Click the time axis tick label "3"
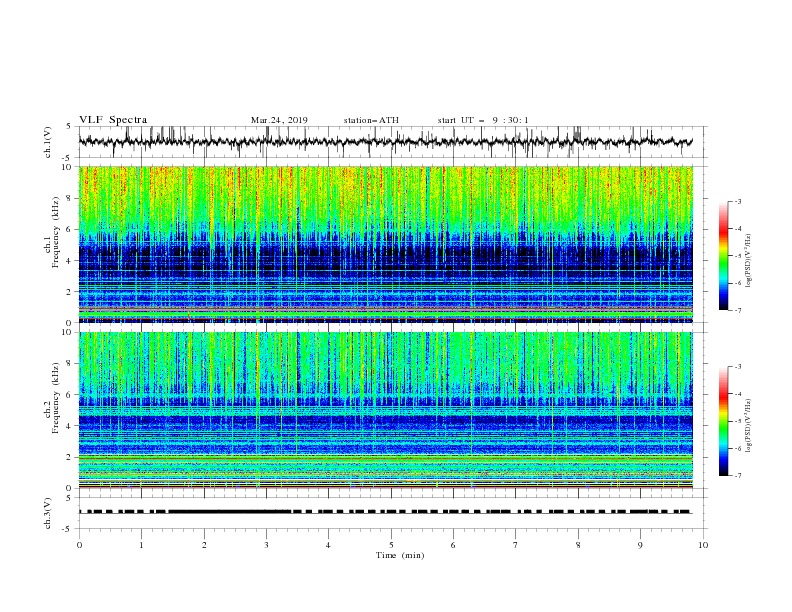 (x=266, y=545)
